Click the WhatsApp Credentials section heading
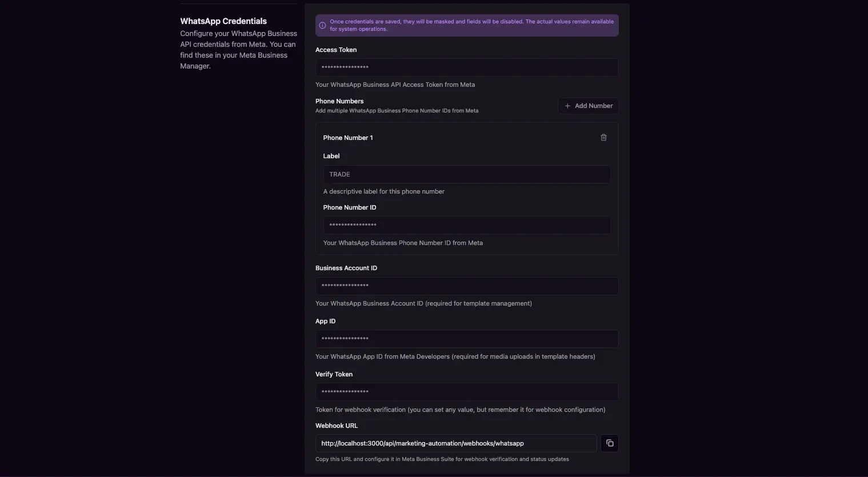Screen dimensions: 868x477 (x=223, y=21)
